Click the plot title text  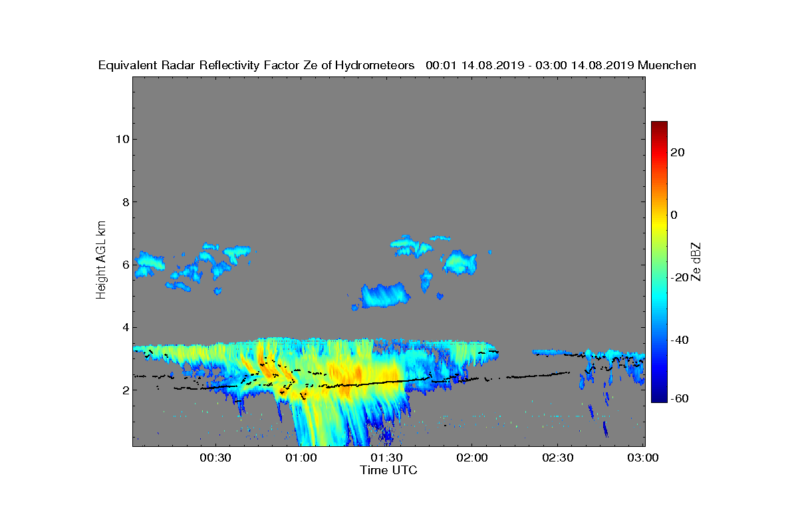click(397, 65)
